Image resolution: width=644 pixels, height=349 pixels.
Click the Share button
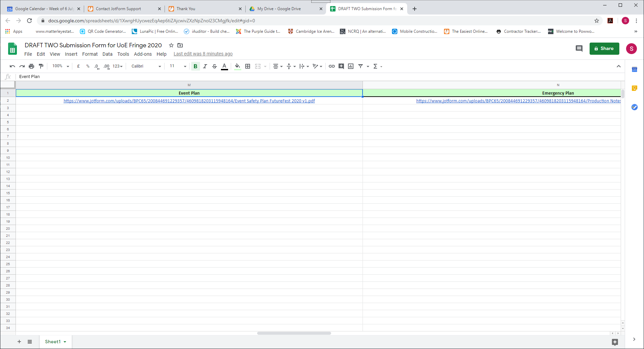pyautogui.click(x=604, y=48)
